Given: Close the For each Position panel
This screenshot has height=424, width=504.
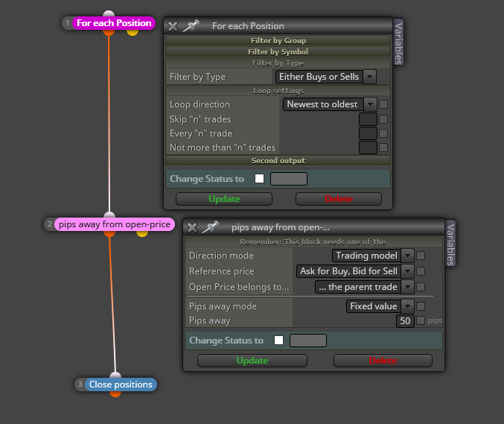Looking at the screenshot, I should (173, 26).
